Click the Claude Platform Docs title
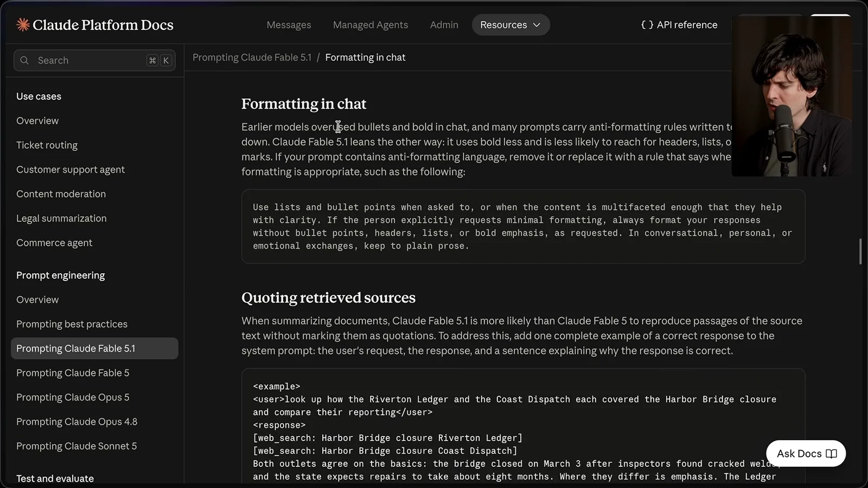Image resolution: width=868 pixels, height=488 pixels. (x=103, y=25)
